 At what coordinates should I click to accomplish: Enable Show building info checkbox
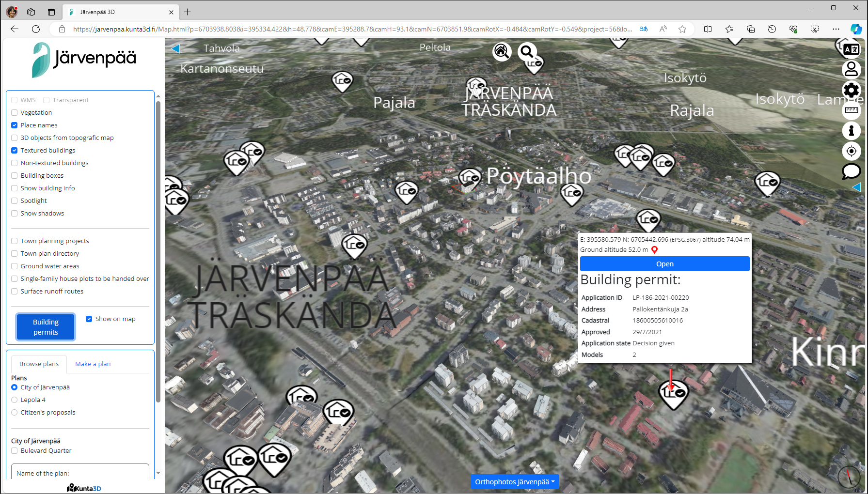pyautogui.click(x=15, y=188)
